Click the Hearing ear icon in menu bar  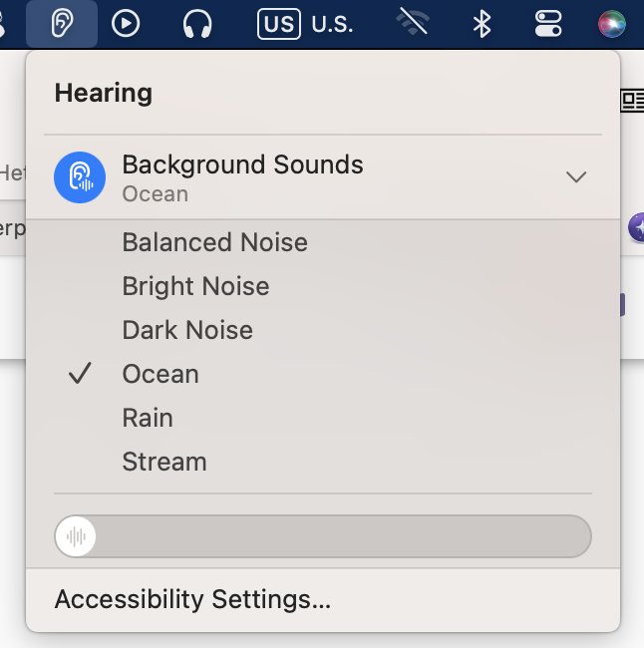[62, 23]
